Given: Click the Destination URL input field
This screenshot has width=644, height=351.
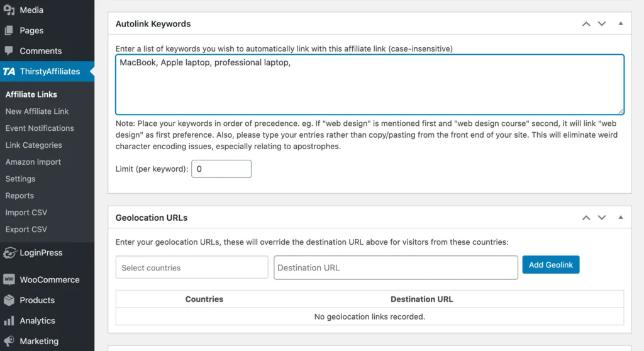Looking at the screenshot, I should [x=396, y=267].
